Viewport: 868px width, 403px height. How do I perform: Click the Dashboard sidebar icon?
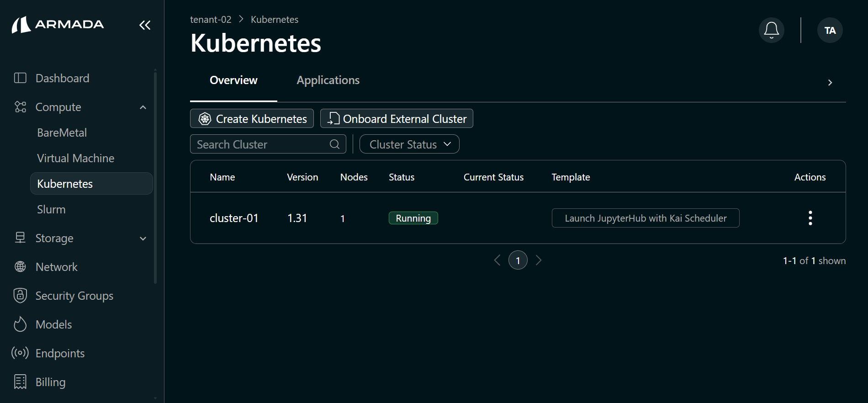(x=20, y=78)
